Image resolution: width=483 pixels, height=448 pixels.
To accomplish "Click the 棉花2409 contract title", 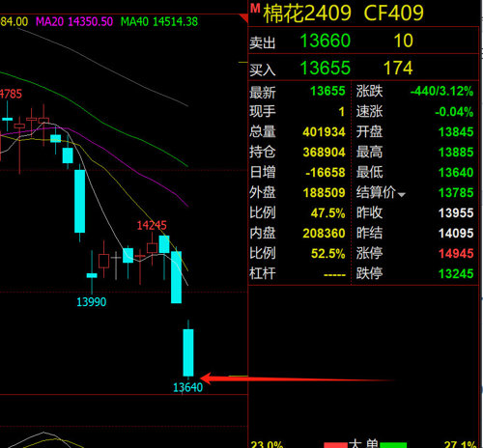I will click(307, 14).
